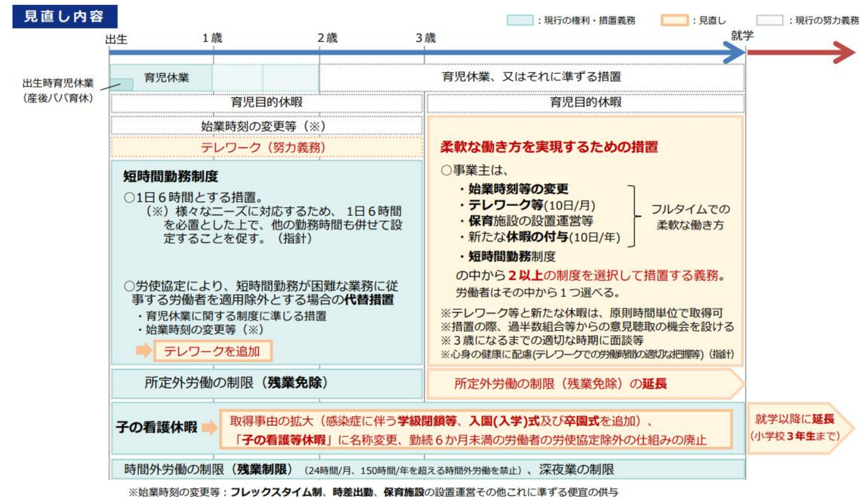
Task: Click the orange arrow after 子の看護休暇
Action: [209, 427]
